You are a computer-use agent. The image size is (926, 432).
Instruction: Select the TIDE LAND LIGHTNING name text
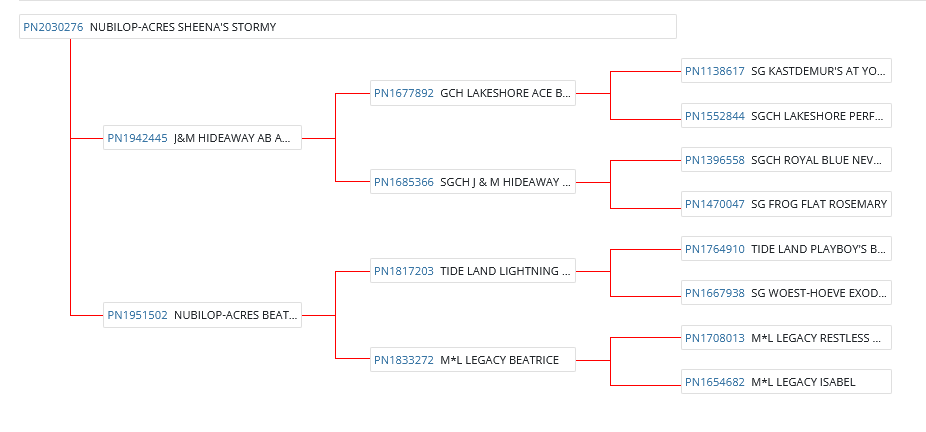coord(505,270)
